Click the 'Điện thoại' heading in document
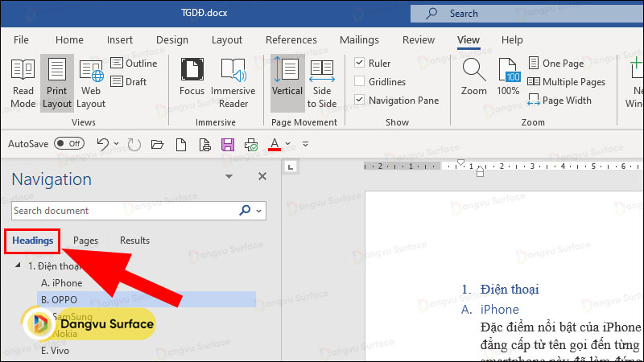 pyautogui.click(x=510, y=290)
